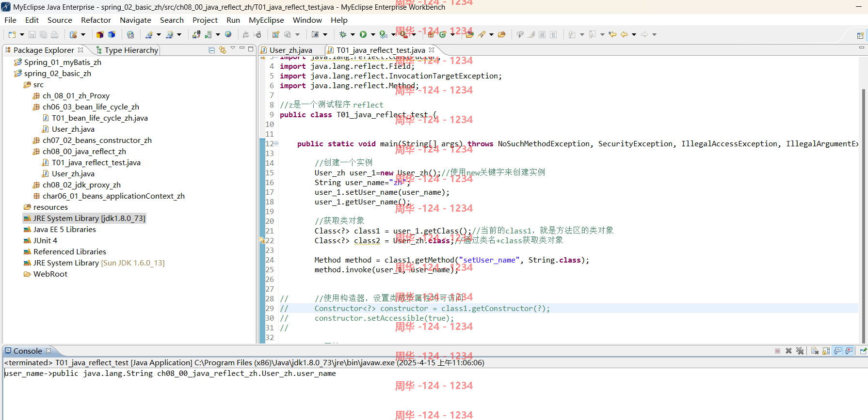The height and width of the screenshot is (420, 868).
Task: Open Back history dropdown arrow
Action: coord(634,34)
